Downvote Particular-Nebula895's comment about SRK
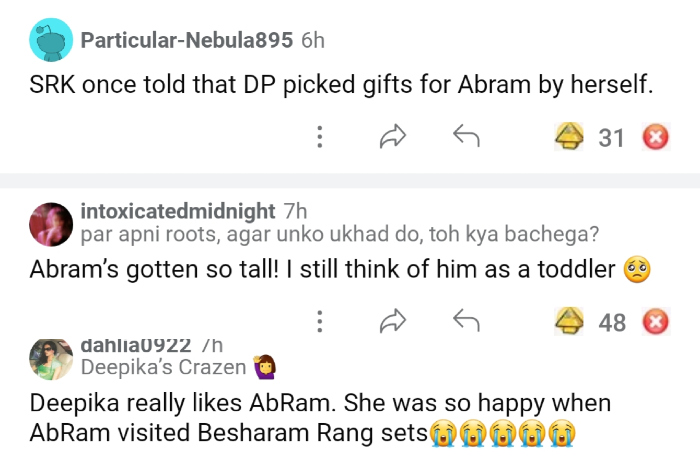The height and width of the screenshot is (466, 700). tap(655, 137)
